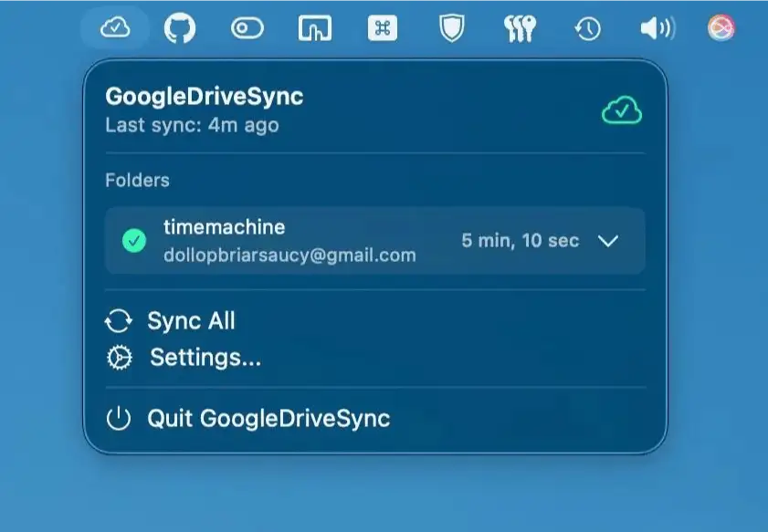Launch Siri from the menu bar
768x532 pixels.
click(x=722, y=28)
